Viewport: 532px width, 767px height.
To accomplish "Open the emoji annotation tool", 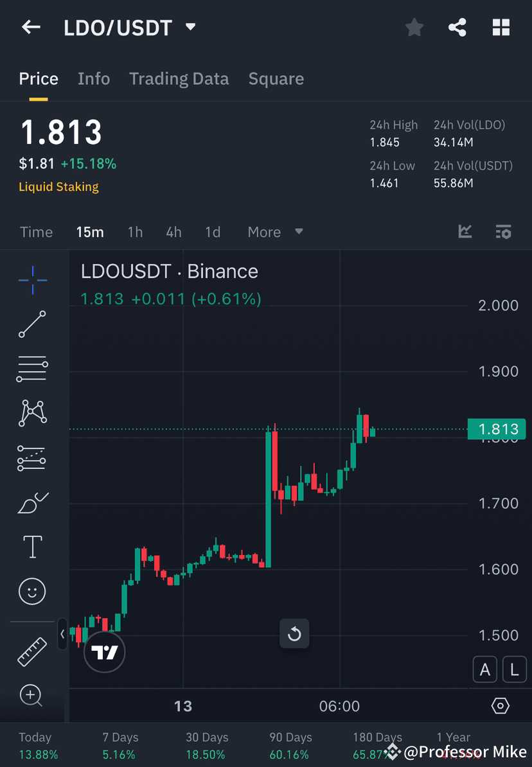I will pyautogui.click(x=32, y=591).
